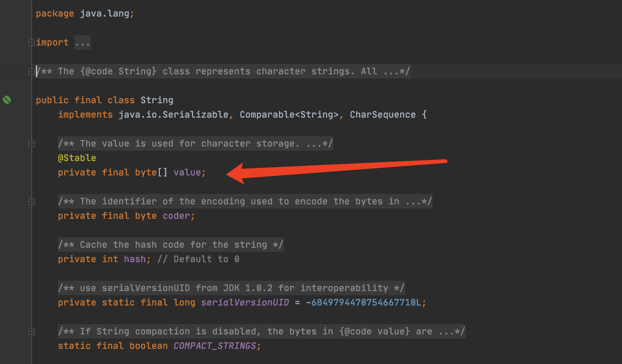
Task: Click the 'value' field name
Action: point(187,172)
